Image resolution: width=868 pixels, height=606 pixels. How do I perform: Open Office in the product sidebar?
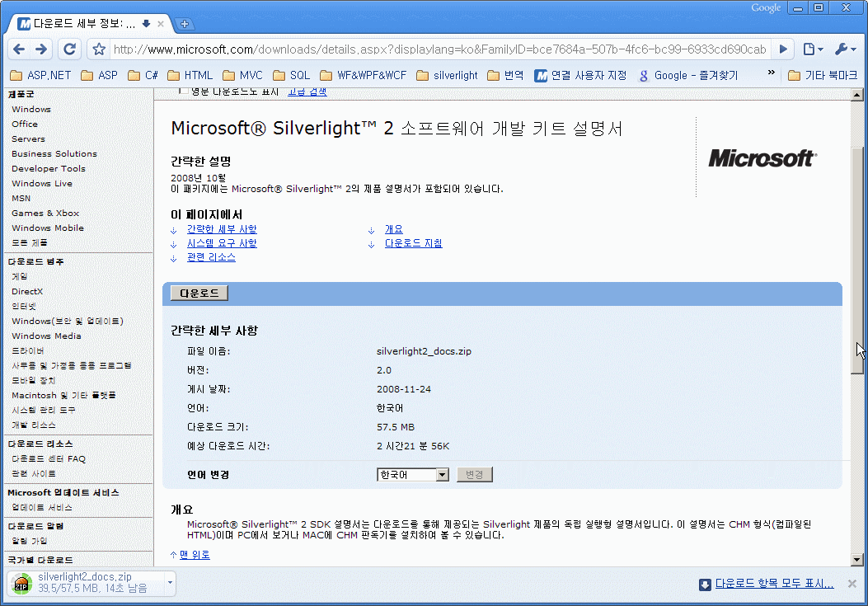tap(25, 124)
